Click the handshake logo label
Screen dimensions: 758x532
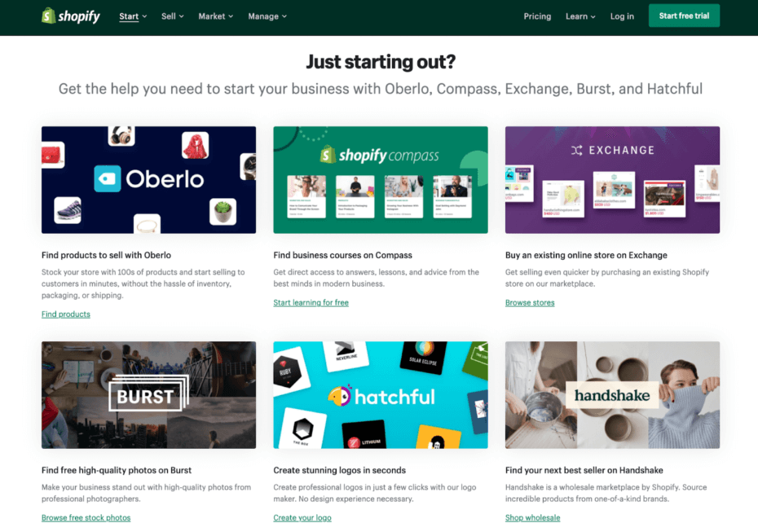tap(611, 395)
